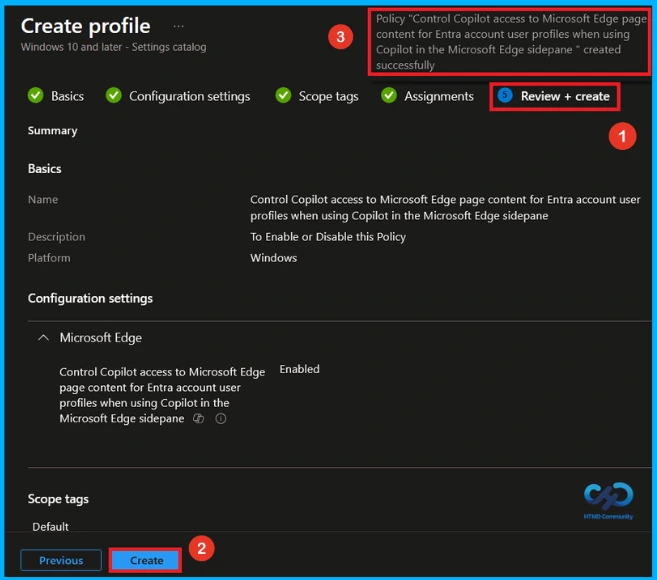Open the ellipsis menu beside Create profile
This screenshot has width=657, height=580.
[x=178, y=26]
